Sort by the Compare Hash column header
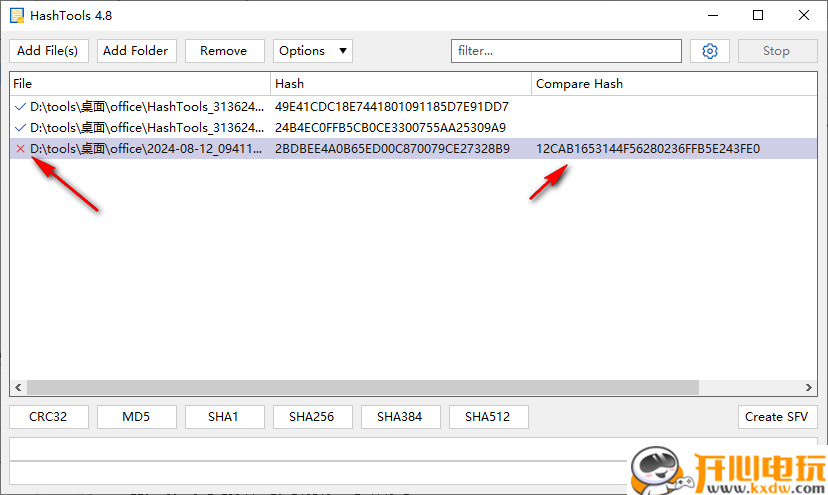The image size is (828, 495). (674, 84)
